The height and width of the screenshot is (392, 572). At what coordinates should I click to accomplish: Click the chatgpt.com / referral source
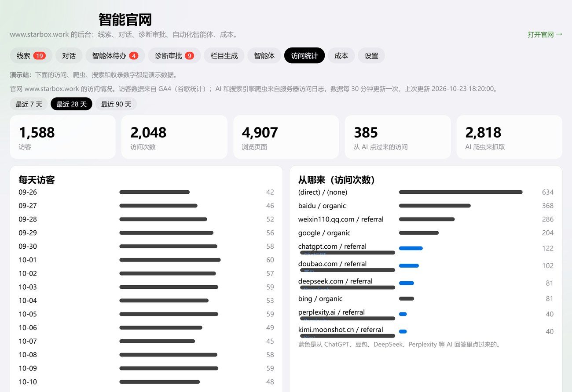332,247
